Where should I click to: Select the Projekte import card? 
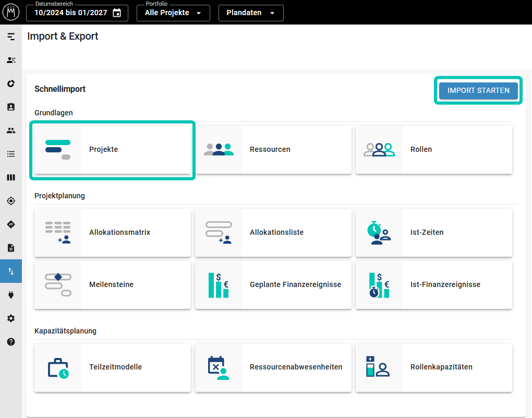coord(112,150)
